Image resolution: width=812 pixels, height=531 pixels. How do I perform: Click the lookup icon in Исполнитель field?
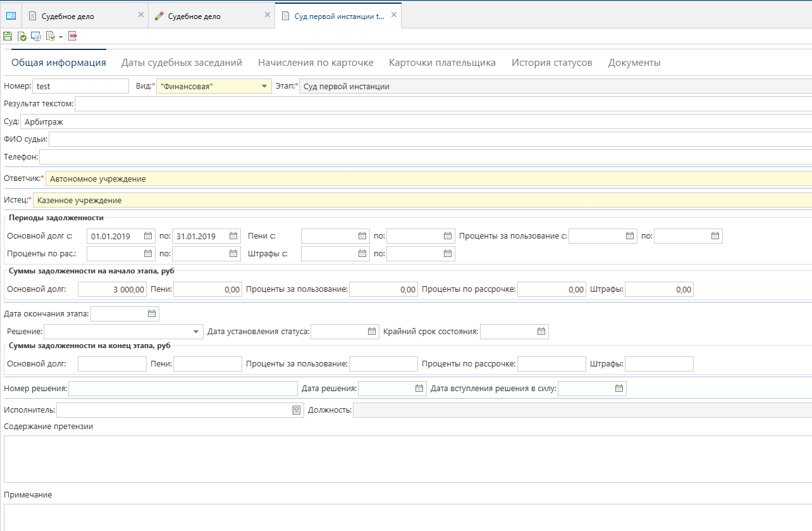point(296,410)
